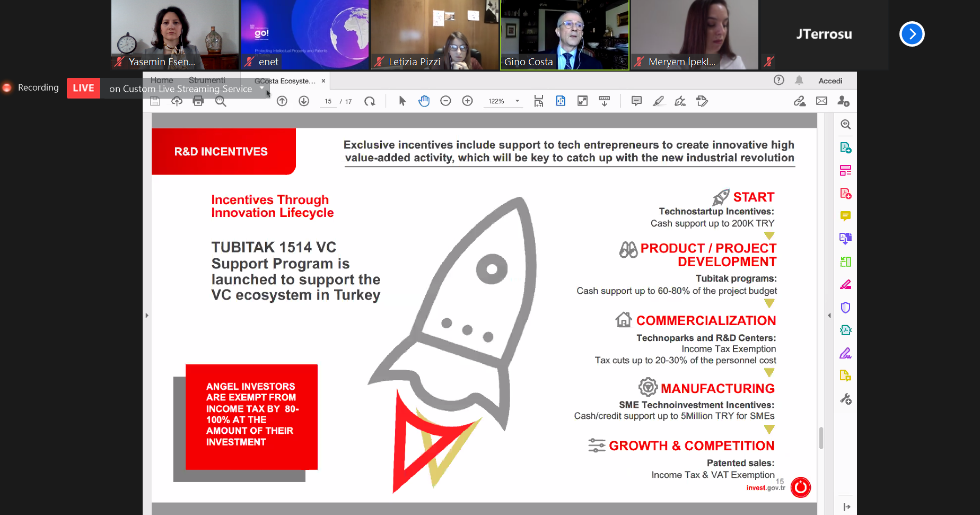Screen dimensions: 980x515
Task: Click the next page down-arrow icon
Action: (304, 101)
